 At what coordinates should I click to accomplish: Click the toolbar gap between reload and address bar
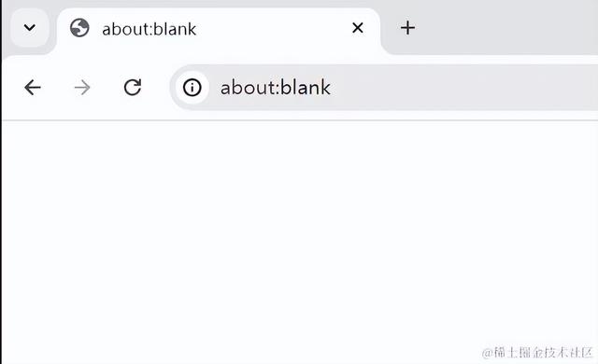pyautogui.click(x=156, y=88)
